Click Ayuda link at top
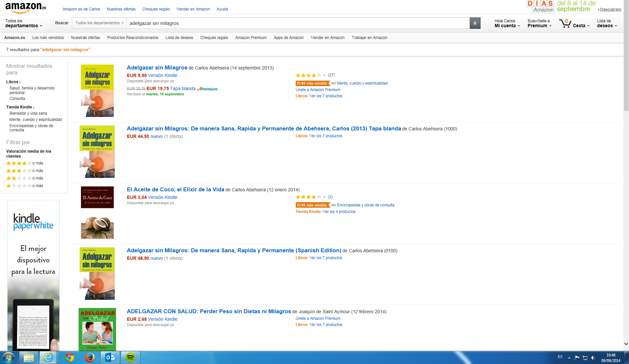The image size is (629, 364). tap(222, 9)
